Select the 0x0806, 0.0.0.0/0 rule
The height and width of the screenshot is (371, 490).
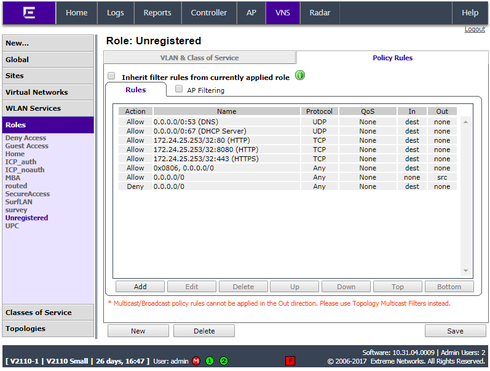pos(288,168)
